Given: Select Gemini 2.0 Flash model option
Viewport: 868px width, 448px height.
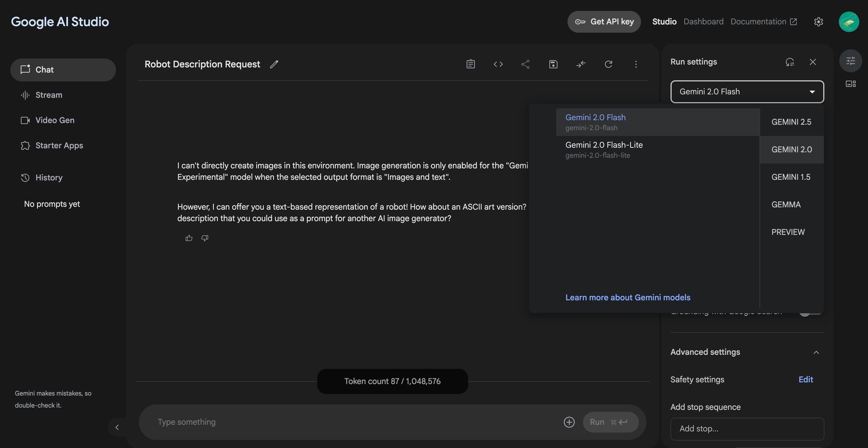Looking at the screenshot, I should coord(658,122).
